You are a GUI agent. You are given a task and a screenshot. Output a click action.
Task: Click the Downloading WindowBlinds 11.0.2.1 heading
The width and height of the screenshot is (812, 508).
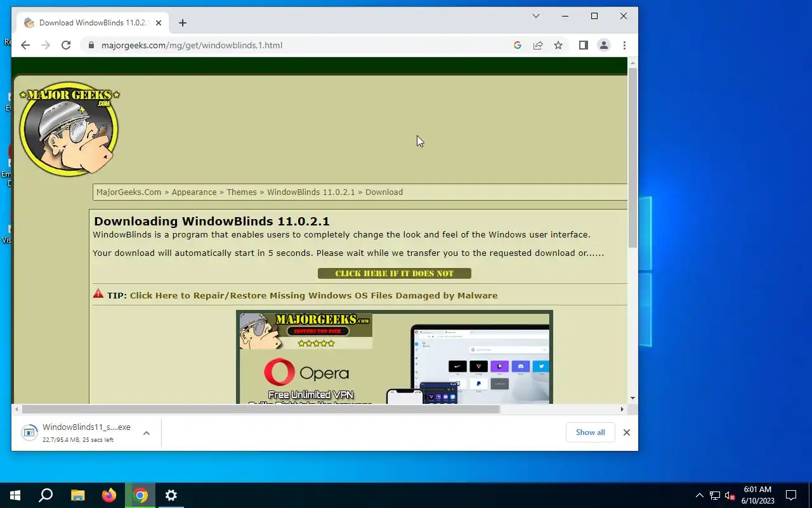[x=212, y=221]
